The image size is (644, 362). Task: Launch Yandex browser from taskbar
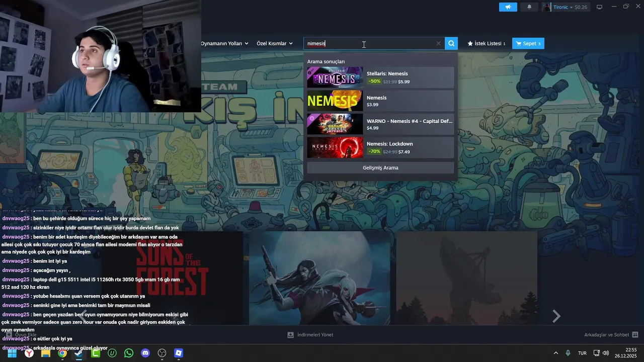(x=29, y=353)
